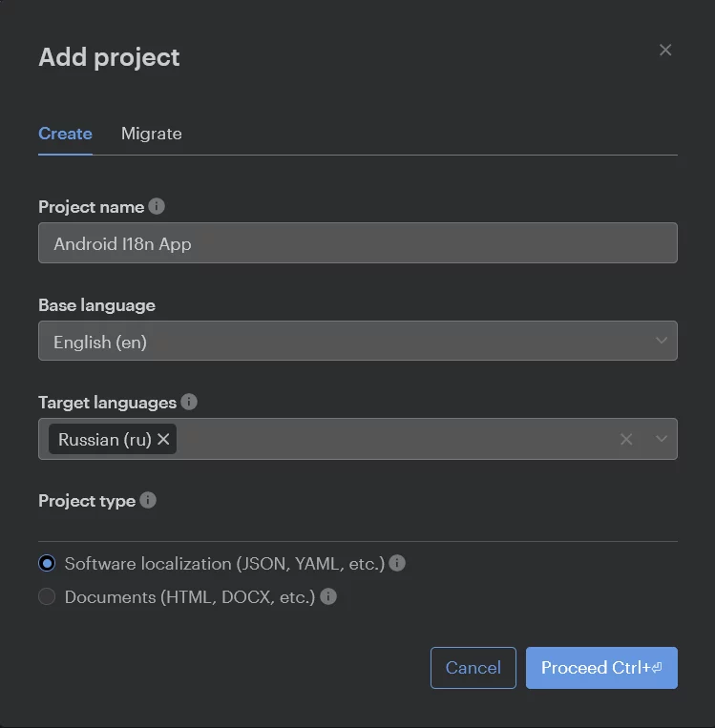Click the Target languages info icon

(189, 402)
